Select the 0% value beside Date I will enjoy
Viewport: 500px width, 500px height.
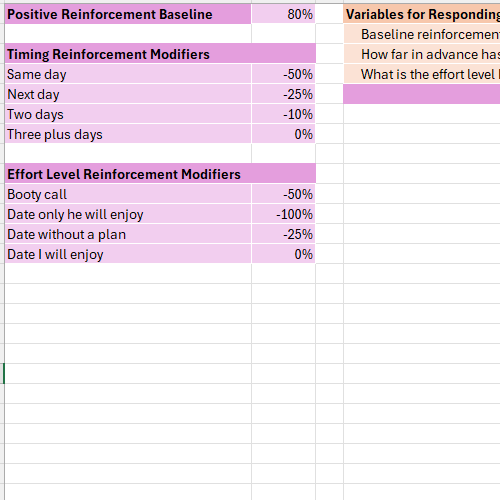point(283,254)
